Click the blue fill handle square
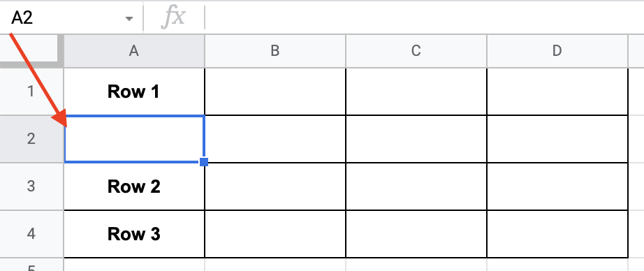The width and height of the screenshot is (644, 271). coord(204,162)
